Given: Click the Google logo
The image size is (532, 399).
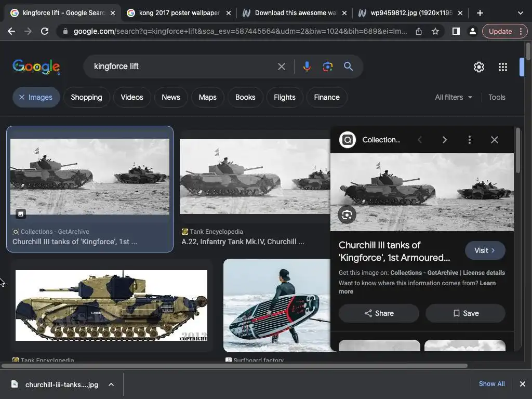Looking at the screenshot, I should (36, 66).
